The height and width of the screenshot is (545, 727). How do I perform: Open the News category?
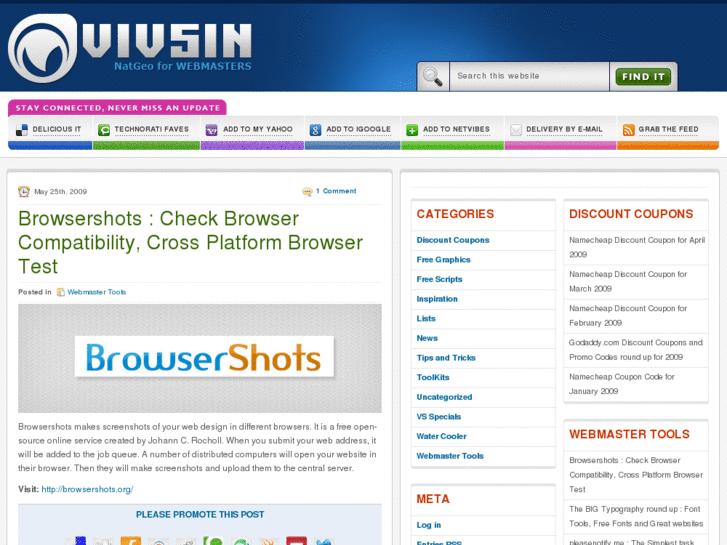(427, 338)
